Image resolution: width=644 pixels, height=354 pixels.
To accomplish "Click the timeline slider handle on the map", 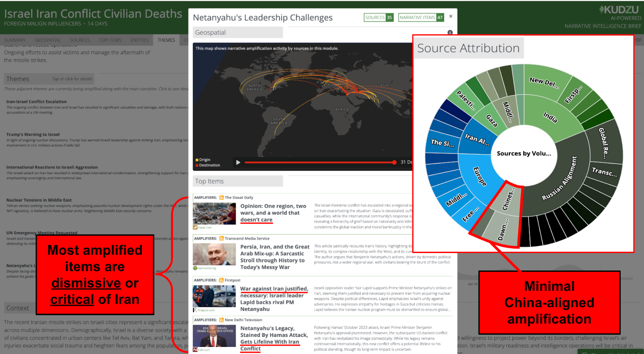I will pos(394,163).
